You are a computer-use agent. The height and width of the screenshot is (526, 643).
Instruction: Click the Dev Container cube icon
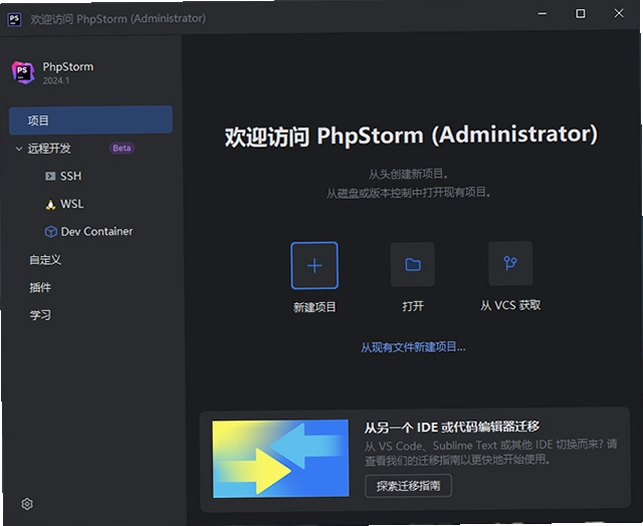click(50, 232)
